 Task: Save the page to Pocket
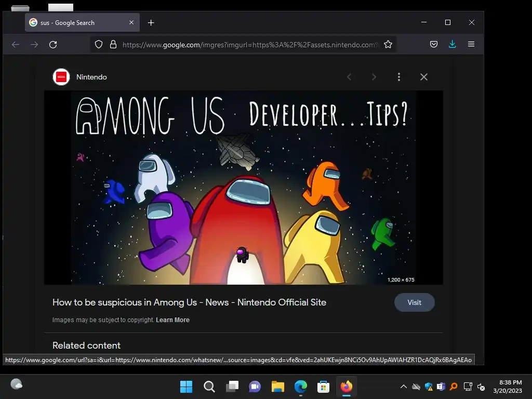point(434,44)
